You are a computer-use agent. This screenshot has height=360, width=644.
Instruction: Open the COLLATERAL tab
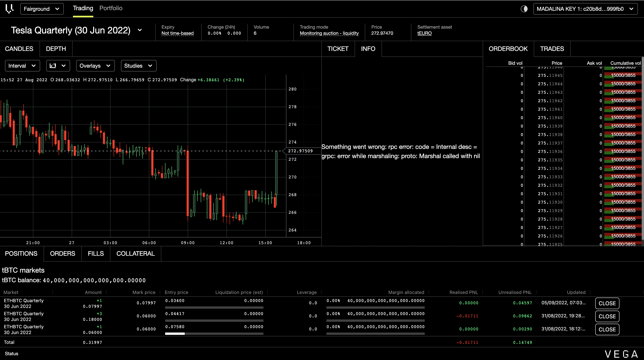pyautogui.click(x=136, y=253)
